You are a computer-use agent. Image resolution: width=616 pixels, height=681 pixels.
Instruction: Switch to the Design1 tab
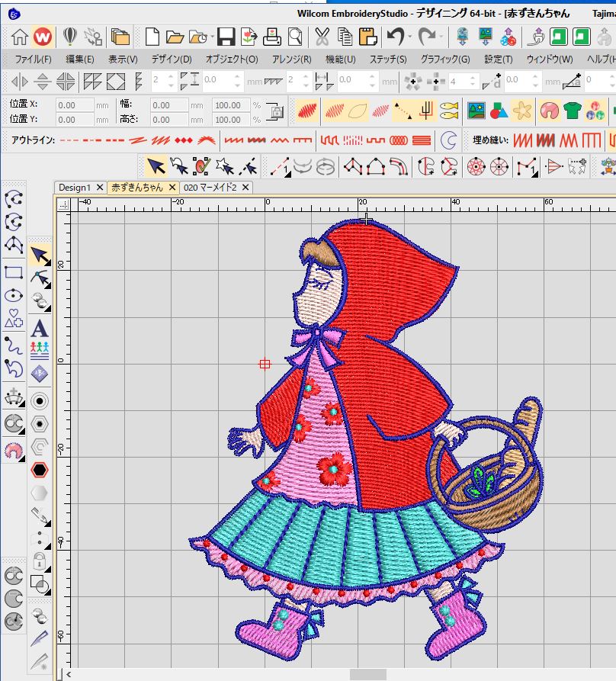(75, 188)
